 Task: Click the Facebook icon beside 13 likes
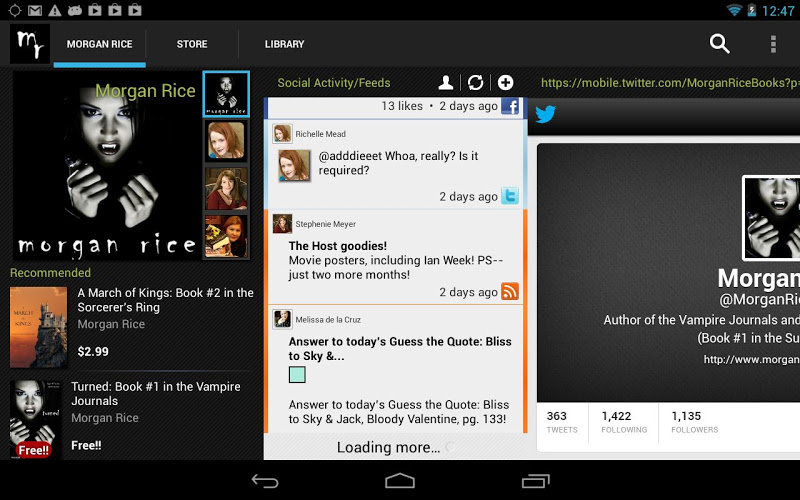(510, 106)
